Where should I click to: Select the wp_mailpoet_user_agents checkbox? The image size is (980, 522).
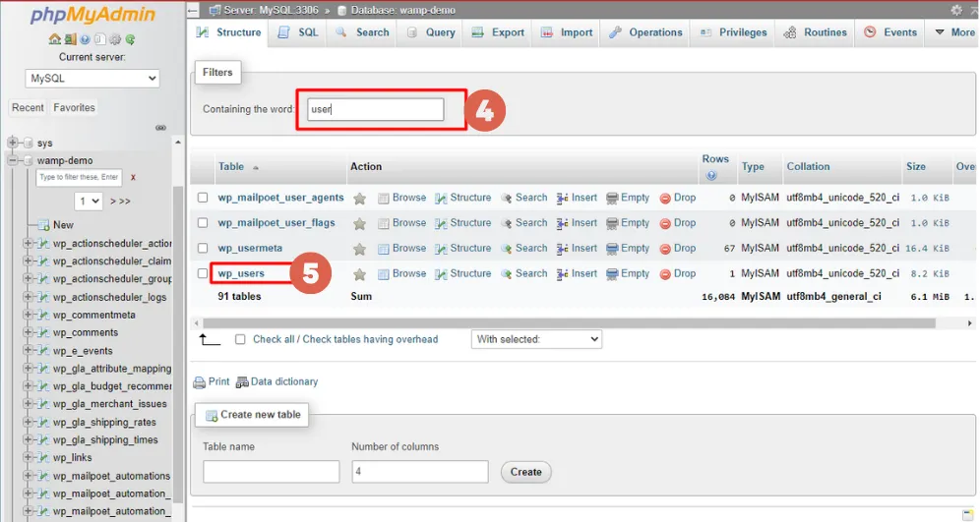click(203, 198)
